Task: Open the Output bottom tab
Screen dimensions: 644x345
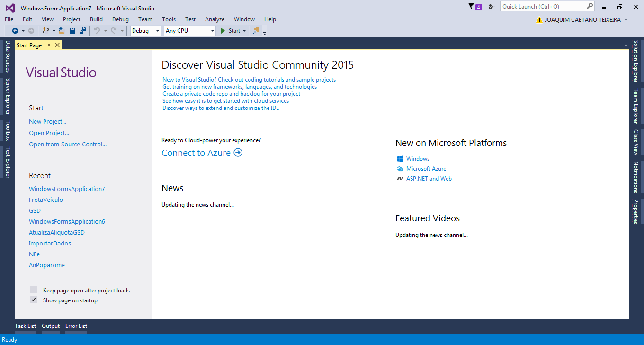Action: click(x=51, y=326)
